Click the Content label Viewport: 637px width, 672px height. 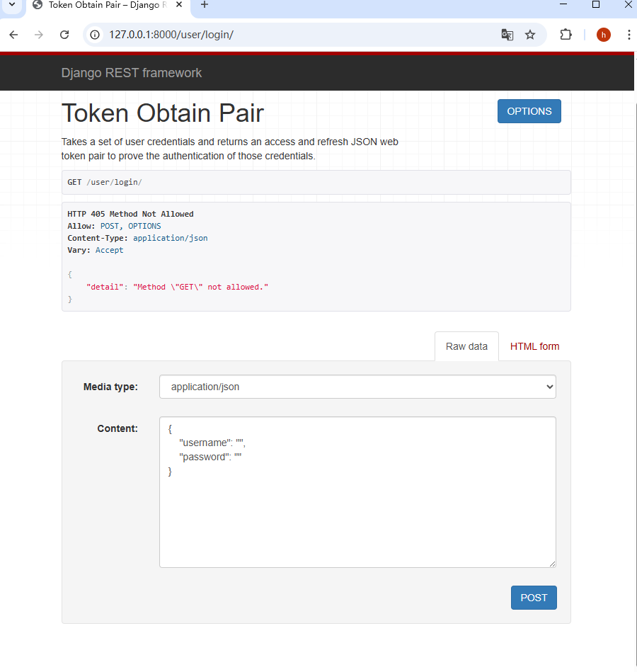point(117,428)
